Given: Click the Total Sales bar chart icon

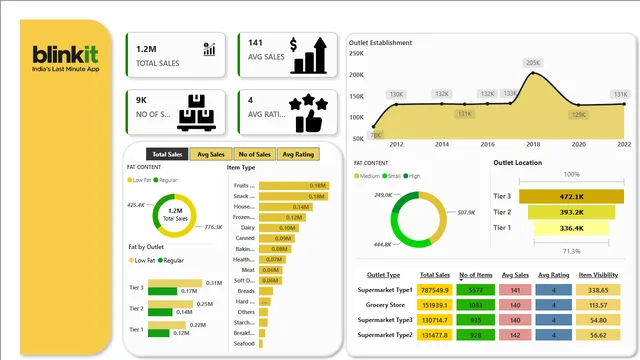Looking at the screenshot, I should (x=209, y=49).
